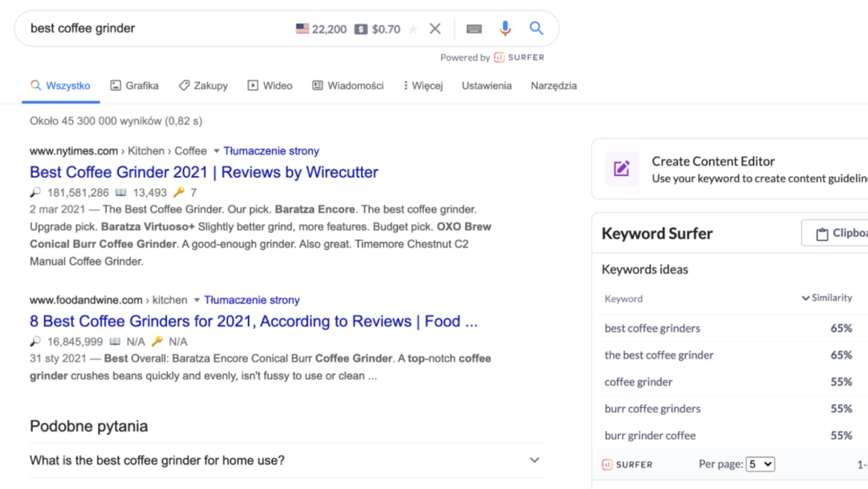Change the Per page dropdown value
This screenshot has width=868, height=489.
[x=760, y=464]
